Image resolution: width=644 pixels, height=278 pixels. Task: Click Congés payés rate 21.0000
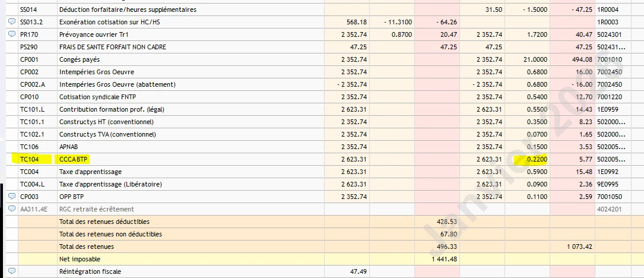pyautogui.click(x=535, y=59)
